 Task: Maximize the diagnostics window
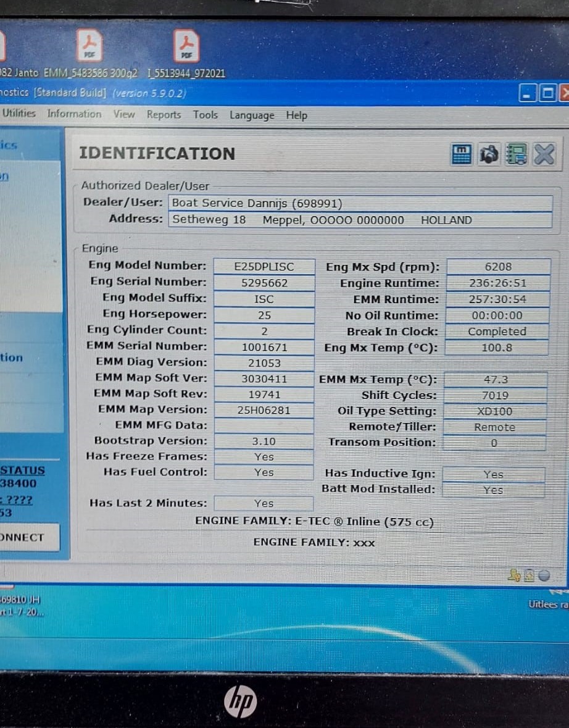[x=547, y=93]
